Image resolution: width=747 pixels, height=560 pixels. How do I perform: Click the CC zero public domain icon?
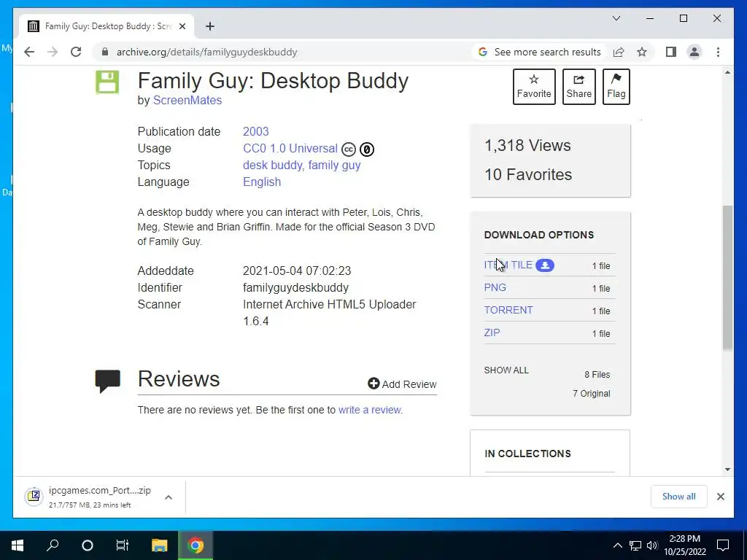click(x=366, y=149)
